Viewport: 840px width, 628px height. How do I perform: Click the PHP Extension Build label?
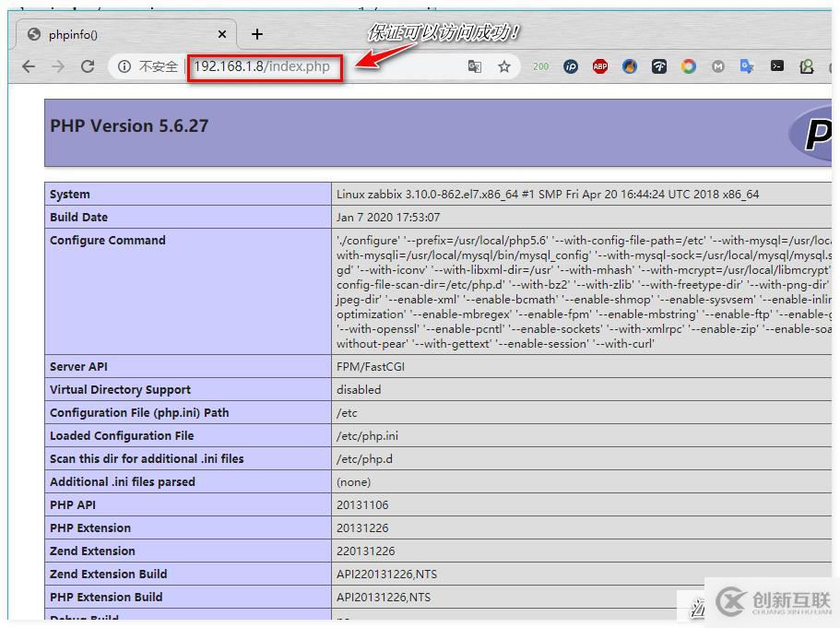[106, 597]
